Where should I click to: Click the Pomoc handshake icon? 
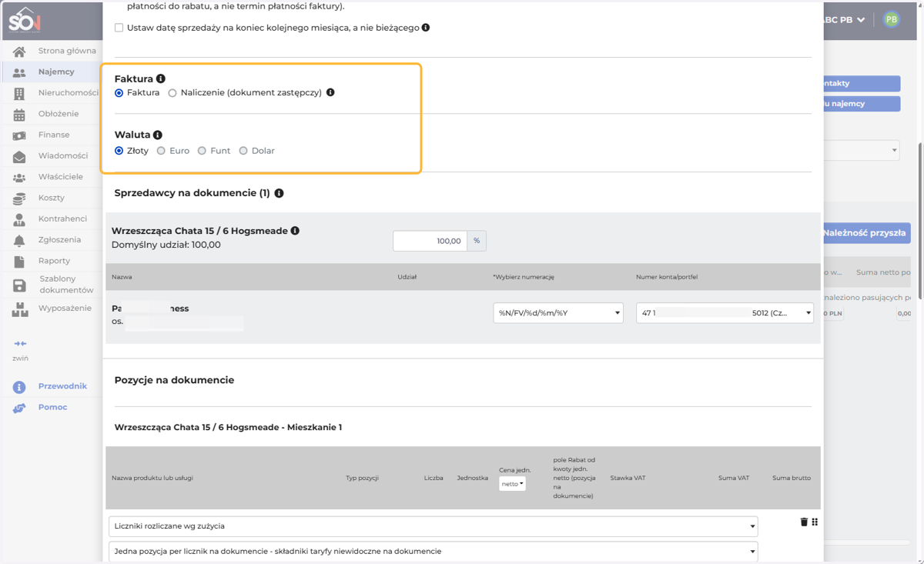(x=19, y=408)
